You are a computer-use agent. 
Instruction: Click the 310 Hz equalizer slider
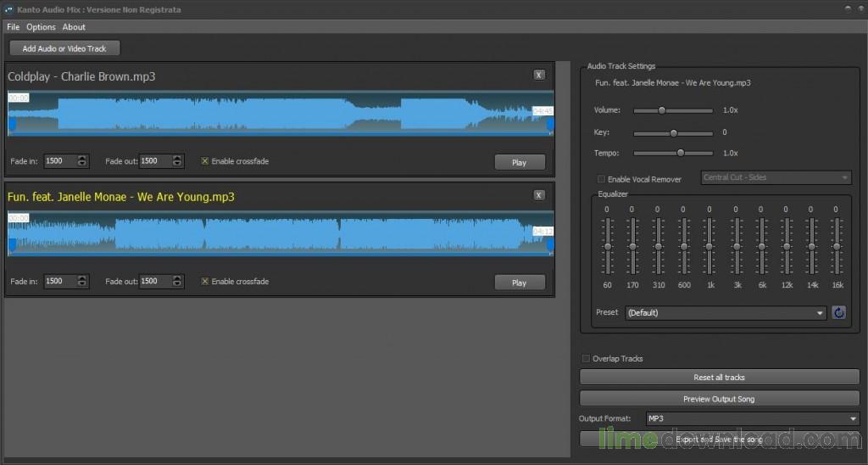point(658,246)
